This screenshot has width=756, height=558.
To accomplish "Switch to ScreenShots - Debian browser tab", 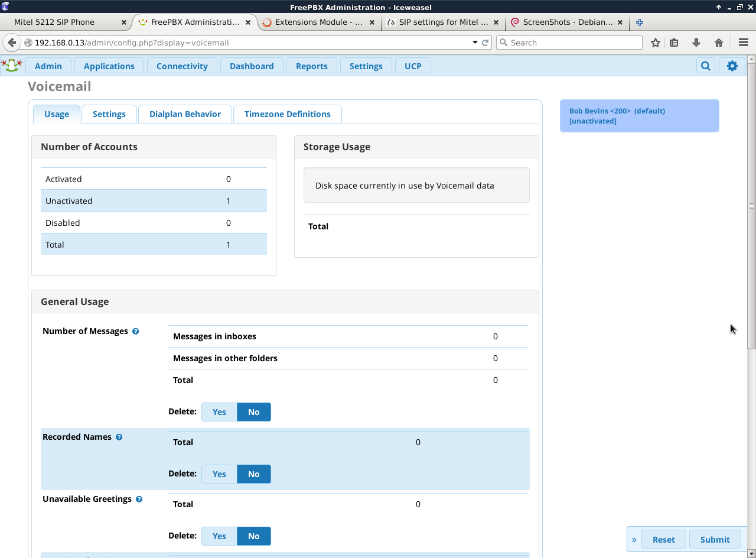I will click(x=567, y=22).
